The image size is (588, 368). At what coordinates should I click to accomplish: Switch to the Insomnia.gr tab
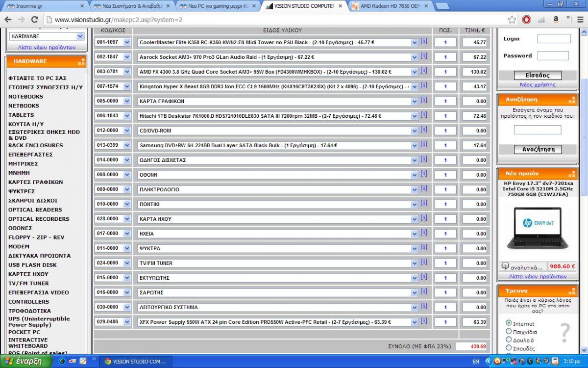(x=44, y=6)
